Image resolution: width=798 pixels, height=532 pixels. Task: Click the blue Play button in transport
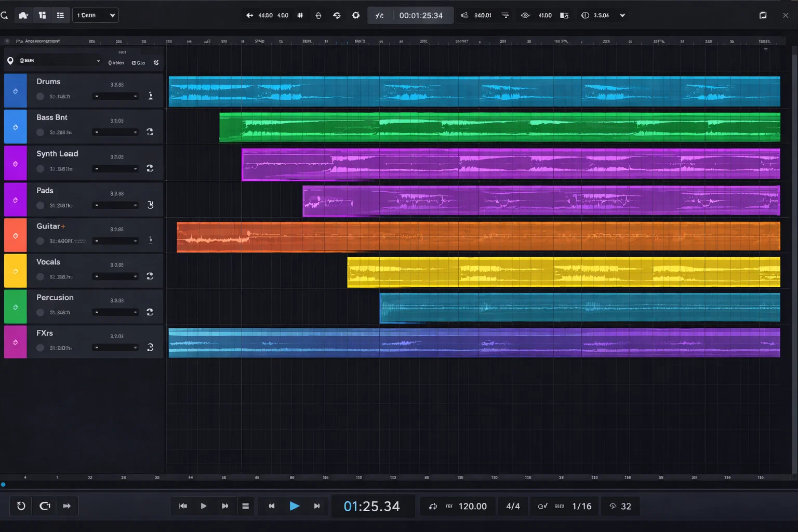(x=294, y=506)
